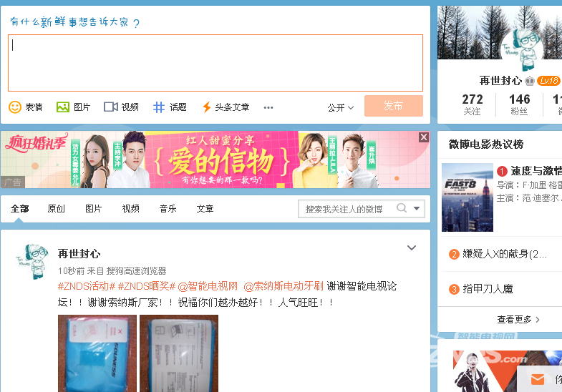
Task: Click the hashtag topic icon
Action: 159,107
